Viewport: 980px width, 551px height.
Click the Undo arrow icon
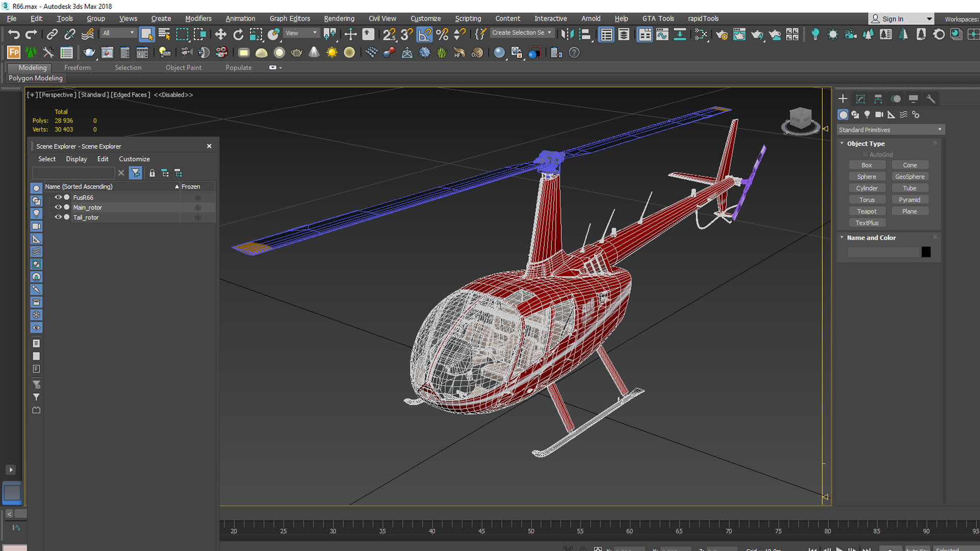pos(14,34)
